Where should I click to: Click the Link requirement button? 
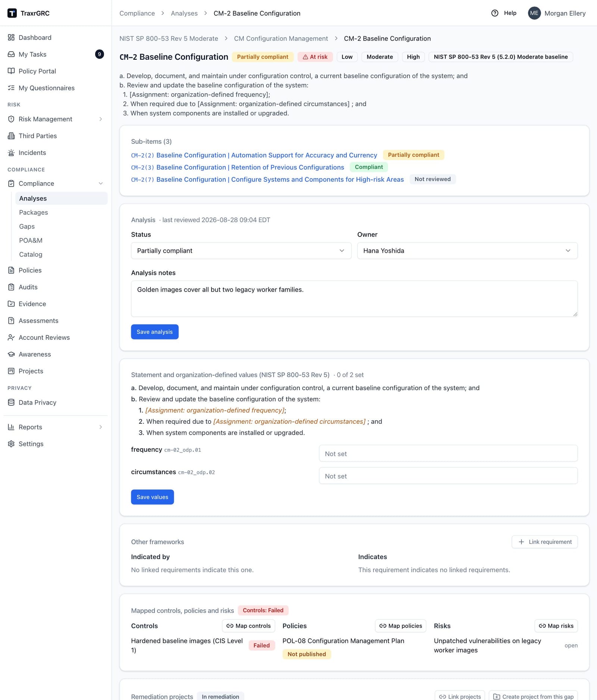click(544, 542)
